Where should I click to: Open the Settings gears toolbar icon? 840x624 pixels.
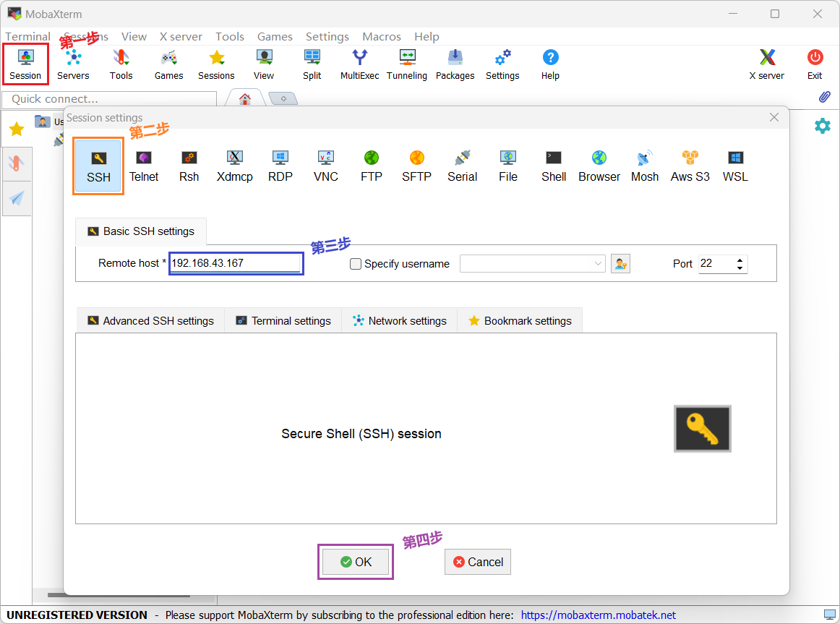click(502, 64)
